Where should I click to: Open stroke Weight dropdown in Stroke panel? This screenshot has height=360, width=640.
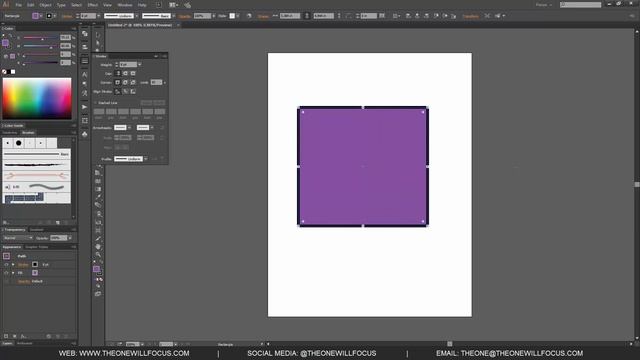pos(140,65)
